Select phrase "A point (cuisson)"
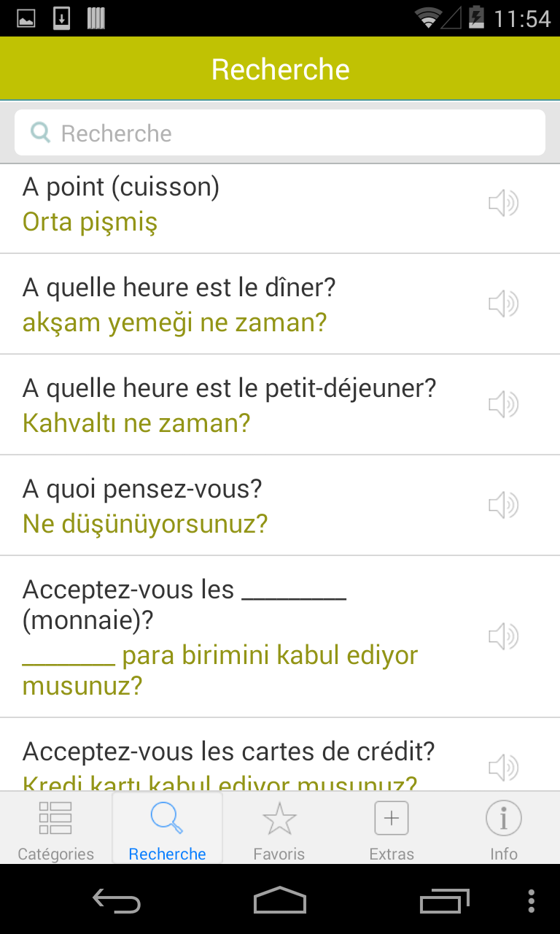This screenshot has width=560, height=934. click(280, 204)
